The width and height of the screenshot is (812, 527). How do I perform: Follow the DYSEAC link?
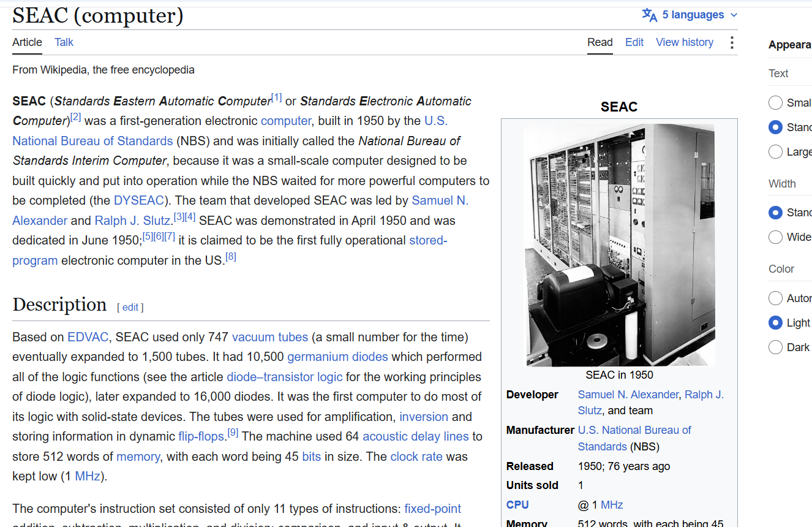pos(138,200)
